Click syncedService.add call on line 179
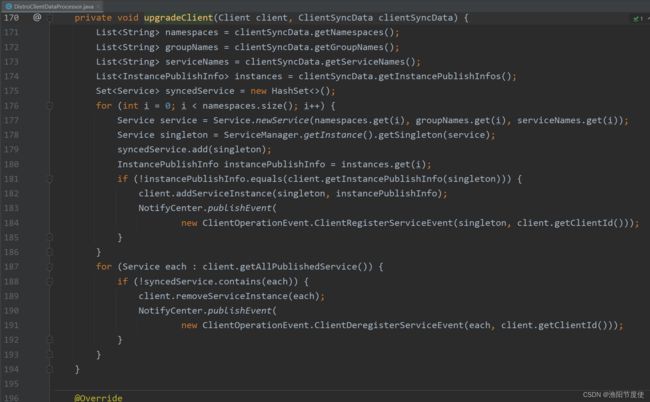 [x=192, y=150]
